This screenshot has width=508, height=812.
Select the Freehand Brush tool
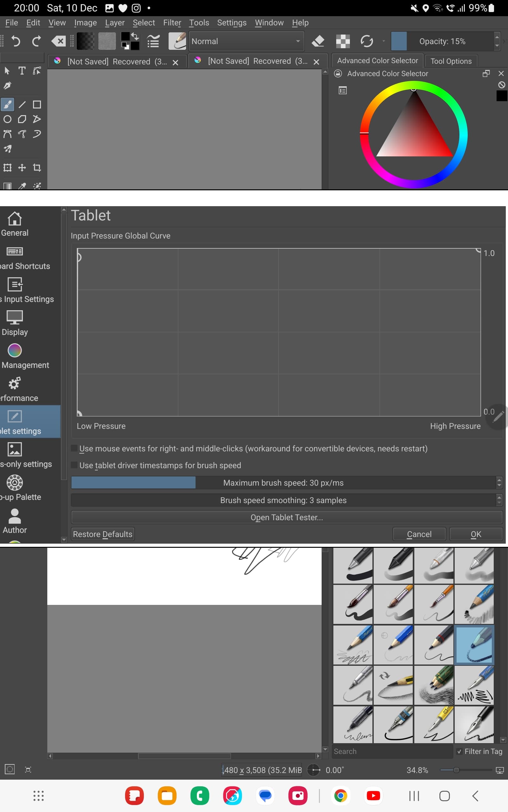click(x=7, y=104)
